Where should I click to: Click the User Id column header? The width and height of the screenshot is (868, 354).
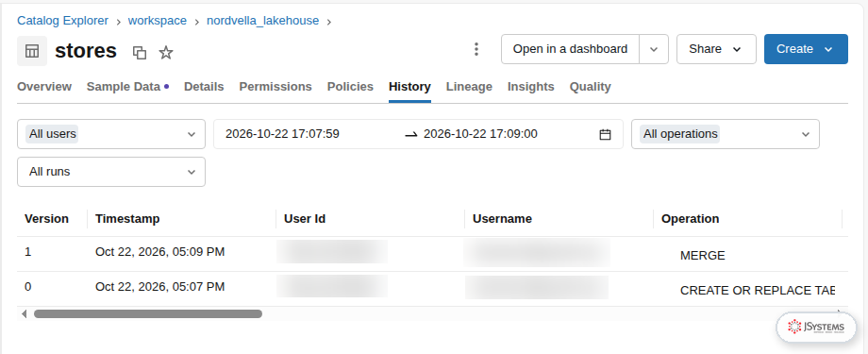point(305,219)
